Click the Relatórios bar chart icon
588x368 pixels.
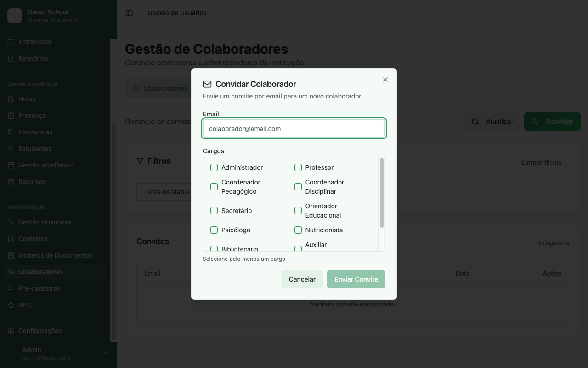(11, 58)
